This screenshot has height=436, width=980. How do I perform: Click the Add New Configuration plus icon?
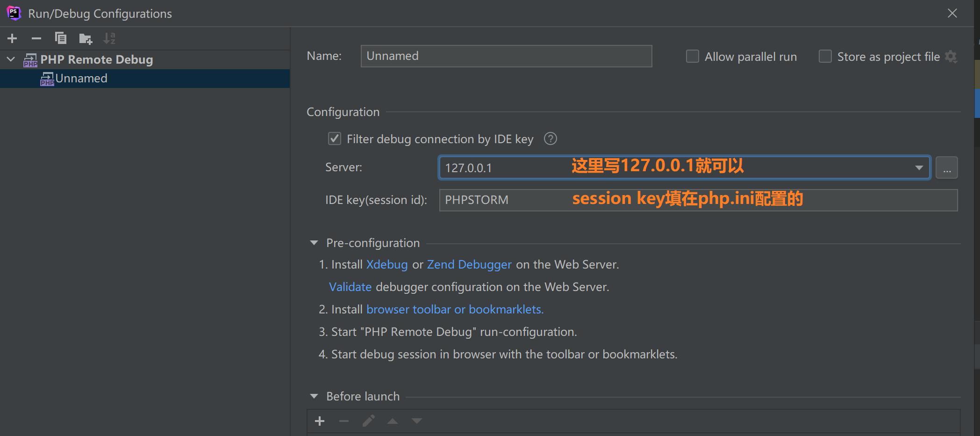13,38
